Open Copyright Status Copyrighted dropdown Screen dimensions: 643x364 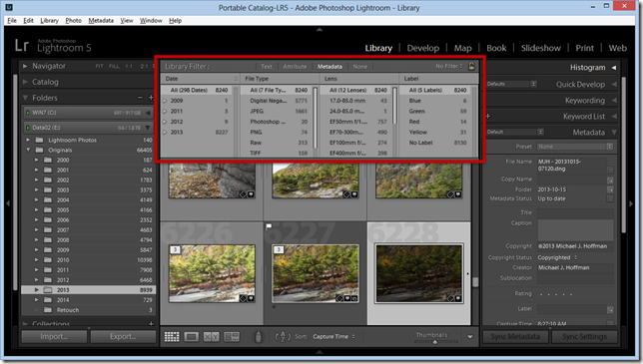coord(557,257)
